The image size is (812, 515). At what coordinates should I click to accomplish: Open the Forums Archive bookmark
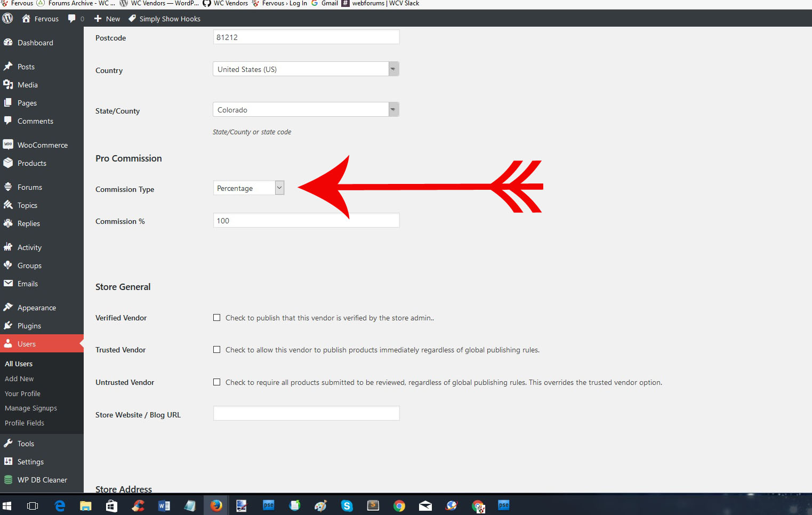point(76,3)
